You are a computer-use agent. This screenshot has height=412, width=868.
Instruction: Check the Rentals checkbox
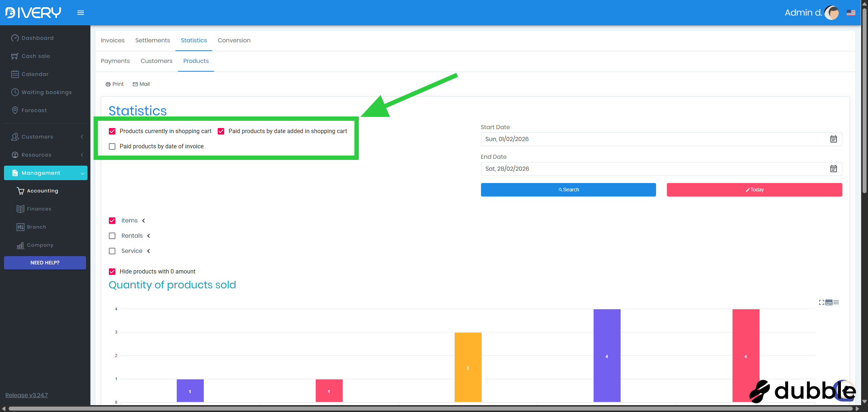(112, 236)
